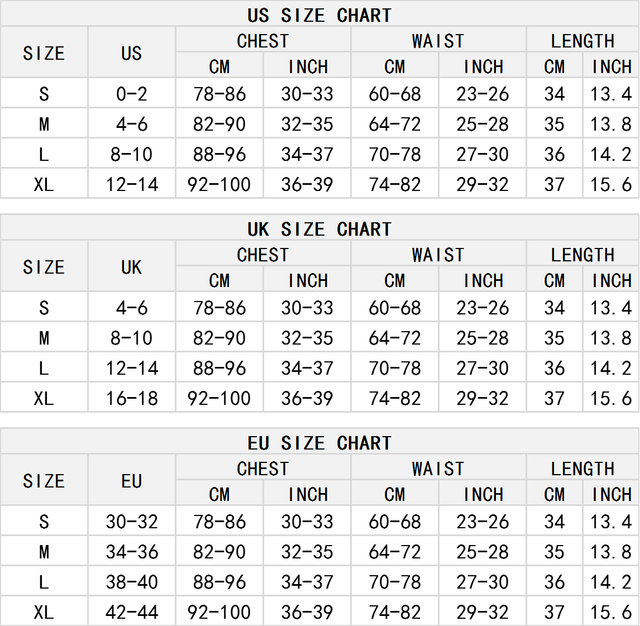Image resolution: width=640 pixels, height=626 pixels.
Task: Click the UK SIZE CHART title
Action: tap(319, 229)
